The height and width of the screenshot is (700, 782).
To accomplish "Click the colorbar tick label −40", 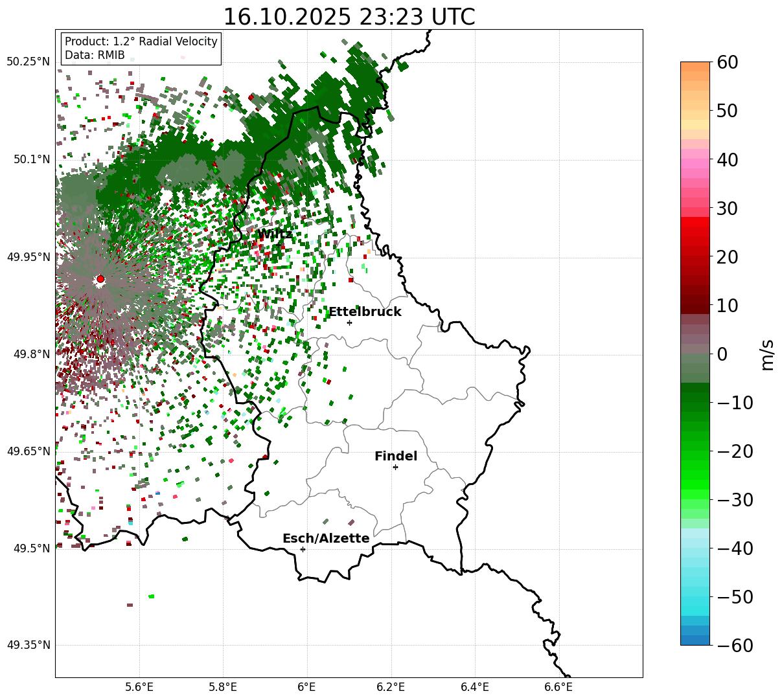I will coord(735,548).
